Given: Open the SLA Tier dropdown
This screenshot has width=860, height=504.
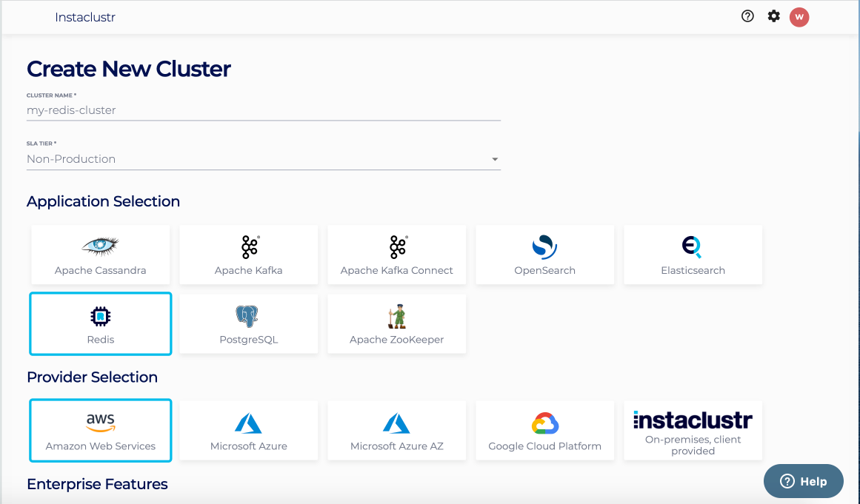Looking at the screenshot, I should tap(493, 158).
